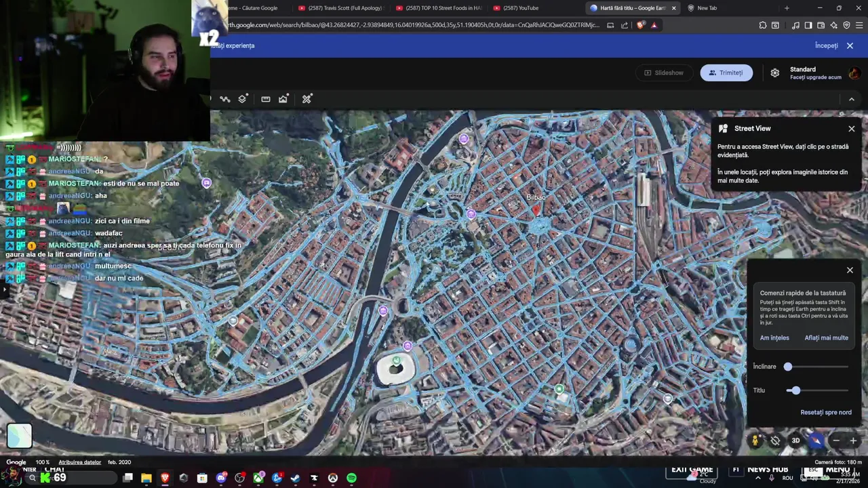Viewport: 868px width, 488px height.
Task: Collapse the toolbar with chevron up
Action: coord(852,99)
